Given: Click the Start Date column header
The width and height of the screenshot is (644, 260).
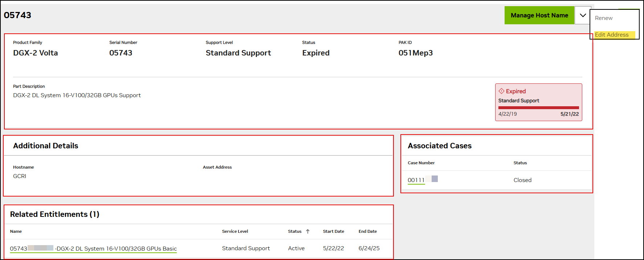Looking at the screenshot, I should [333, 231].
